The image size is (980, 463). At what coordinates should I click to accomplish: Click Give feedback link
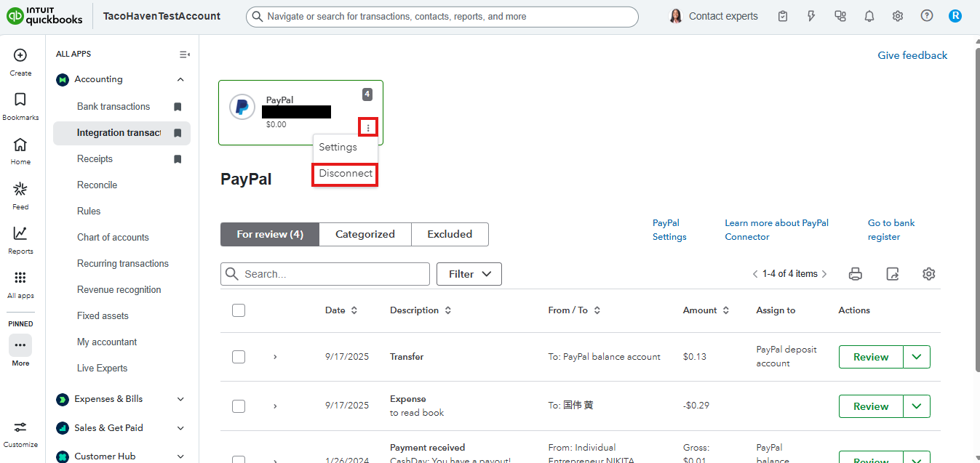912,55
